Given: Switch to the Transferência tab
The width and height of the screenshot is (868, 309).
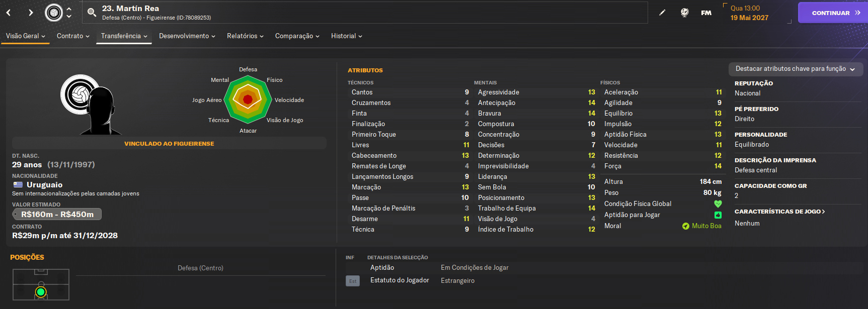Looking at the screenshot, I should click(124, 36).
